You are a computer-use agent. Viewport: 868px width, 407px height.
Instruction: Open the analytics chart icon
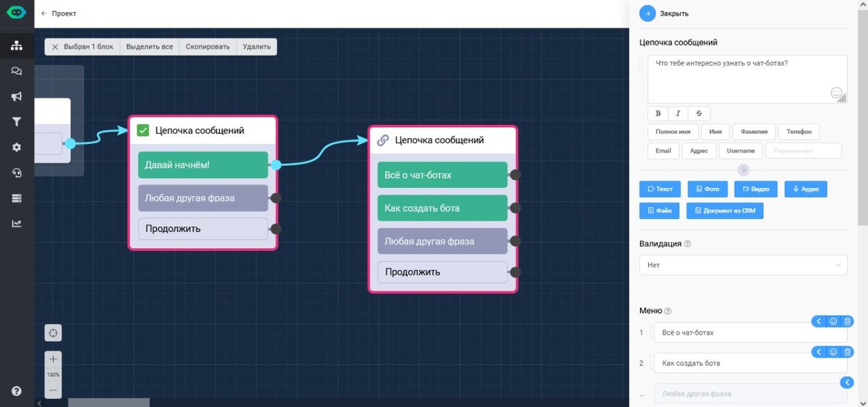(x=16, y=223)
